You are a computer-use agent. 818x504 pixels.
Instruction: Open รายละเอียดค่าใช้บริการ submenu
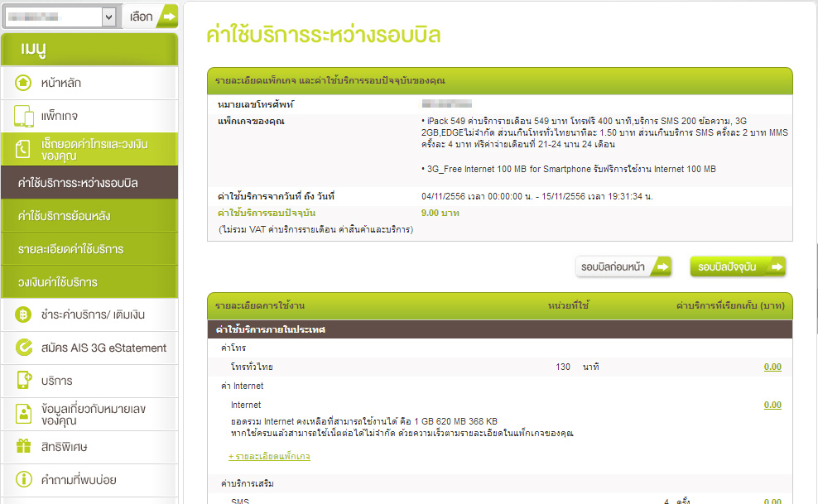point(89,248)
